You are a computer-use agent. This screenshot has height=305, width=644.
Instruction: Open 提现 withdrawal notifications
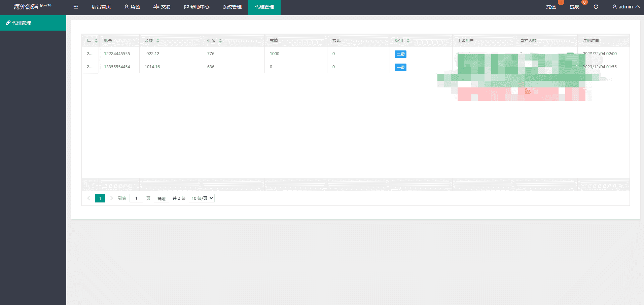point(575,7)
